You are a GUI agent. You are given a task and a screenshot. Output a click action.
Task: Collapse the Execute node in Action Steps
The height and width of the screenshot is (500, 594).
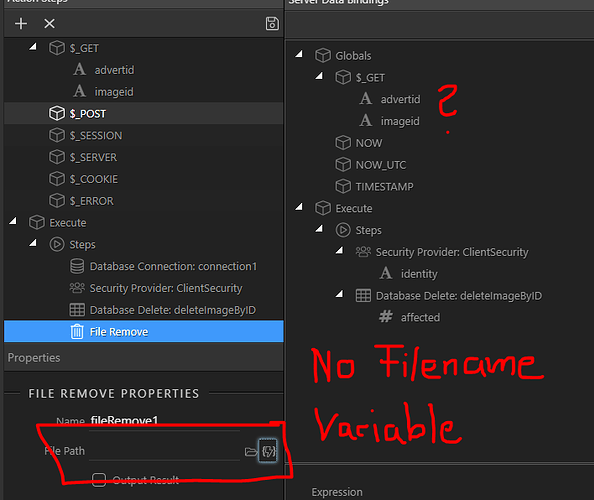click(13, 221)
